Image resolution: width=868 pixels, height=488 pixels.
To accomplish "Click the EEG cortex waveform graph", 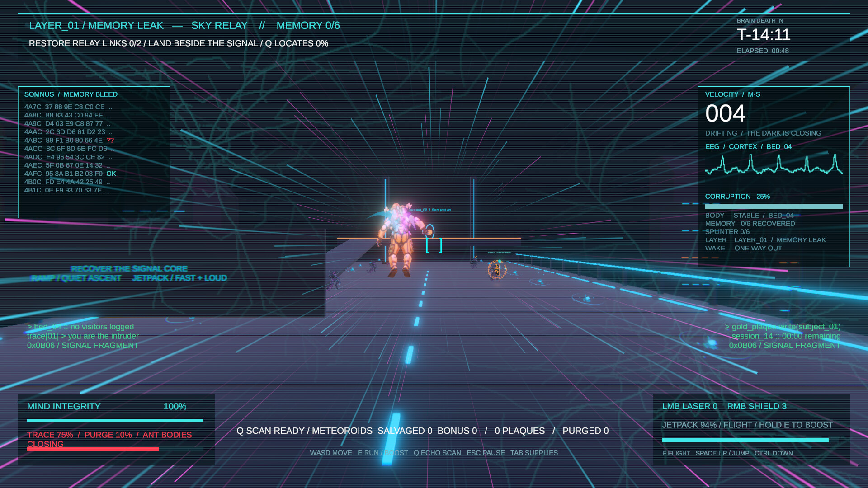I will (x=774, y=164).
